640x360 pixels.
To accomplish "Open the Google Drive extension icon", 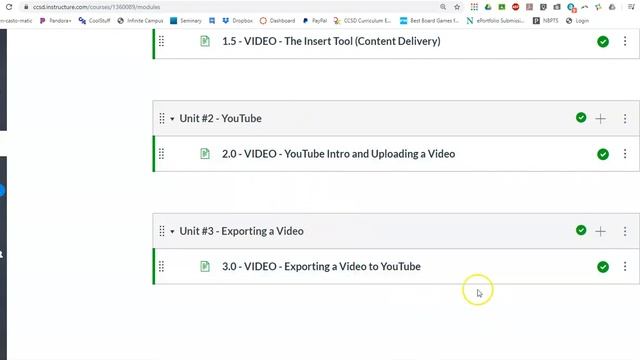I will coord(488,7).
